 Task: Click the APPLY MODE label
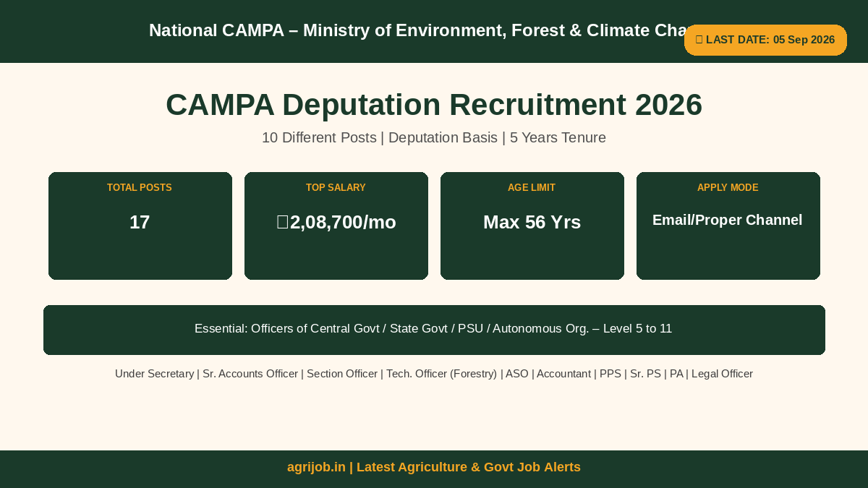point(728,187)
